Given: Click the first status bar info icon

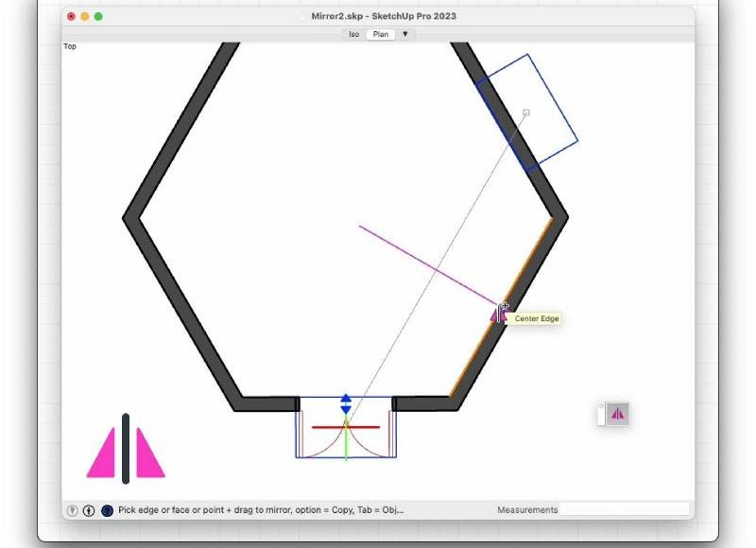Looking at the screenshot, I should [72, 510].
